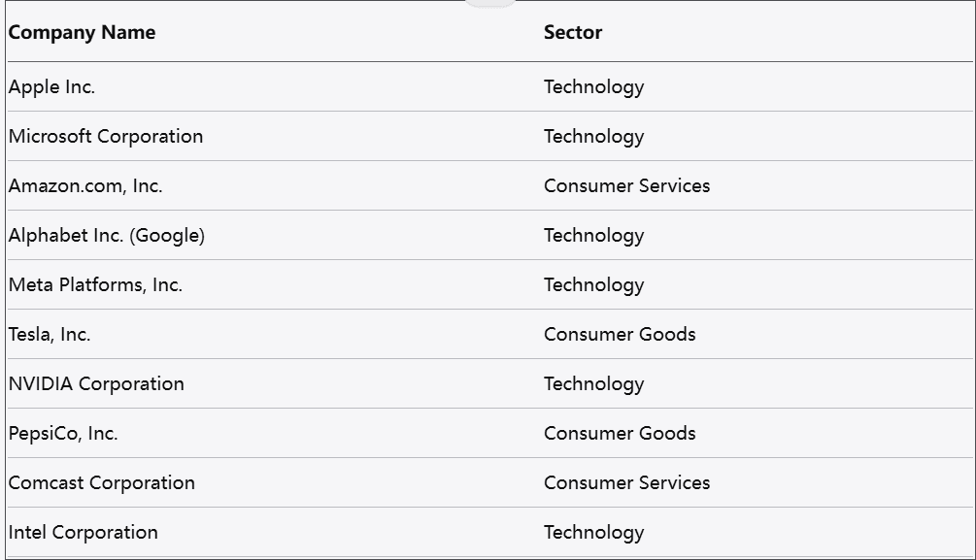Click the Technology sector for Apple Inc.
Viewport: 976px width, 560px height.
(593, 87)
